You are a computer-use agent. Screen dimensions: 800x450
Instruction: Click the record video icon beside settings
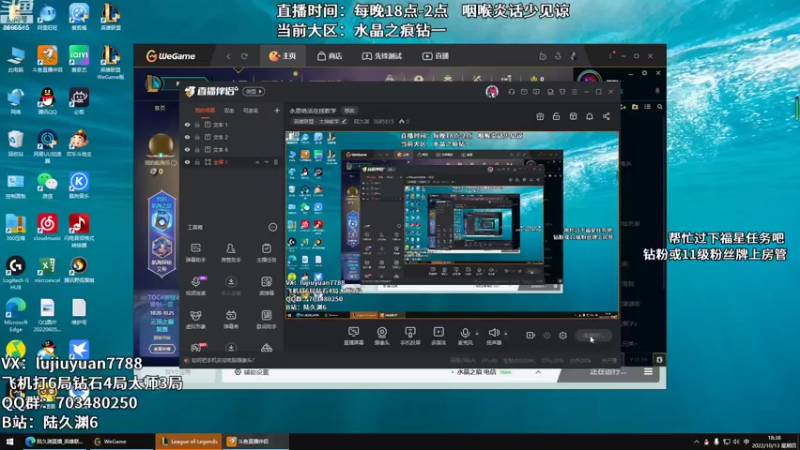pyautogui.click(x=531, y=335)
